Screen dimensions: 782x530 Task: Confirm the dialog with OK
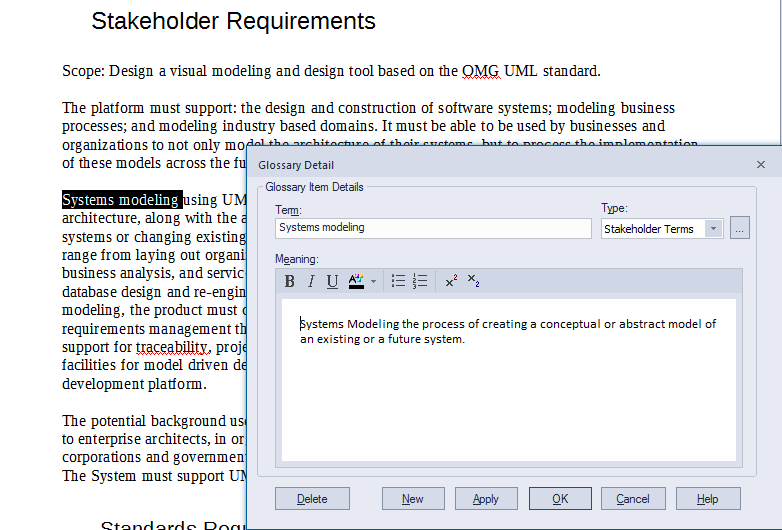coord(559,499)
